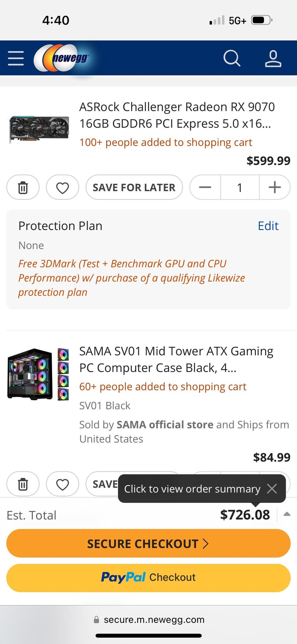Expand the Est. Total order summary arrow

(287, 514)
